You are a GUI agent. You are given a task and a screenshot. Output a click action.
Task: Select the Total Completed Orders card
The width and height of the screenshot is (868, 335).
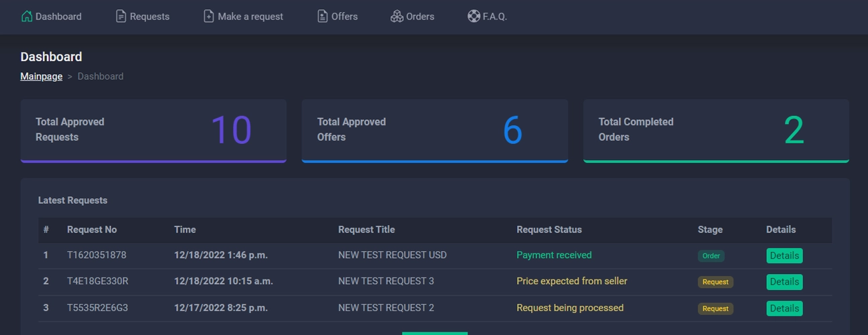[x=716, y=131]
